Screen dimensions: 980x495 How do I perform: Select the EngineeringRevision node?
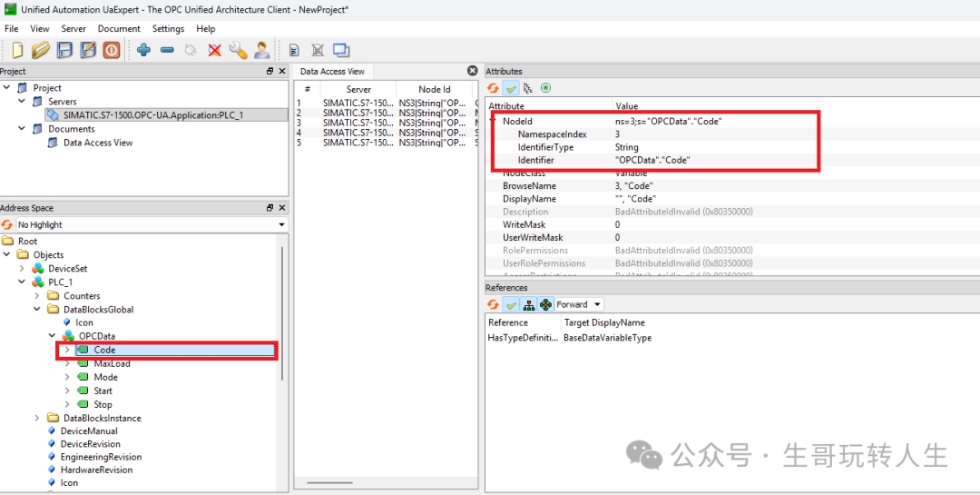click(101, 457)
